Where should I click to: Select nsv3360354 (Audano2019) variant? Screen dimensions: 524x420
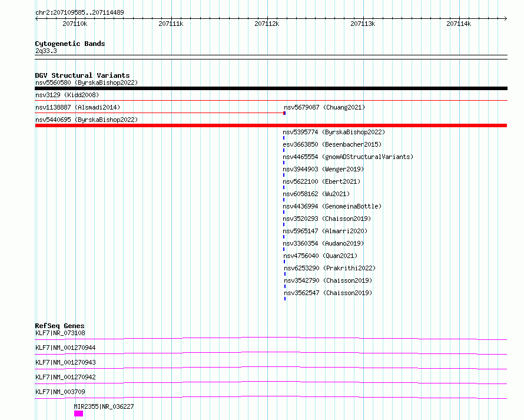point(323,243)
